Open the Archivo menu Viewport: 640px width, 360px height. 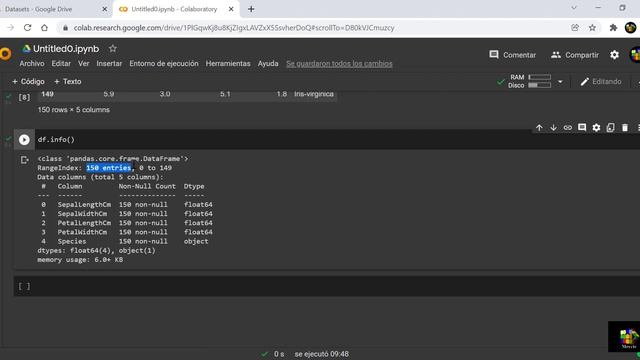pos(32,64)
